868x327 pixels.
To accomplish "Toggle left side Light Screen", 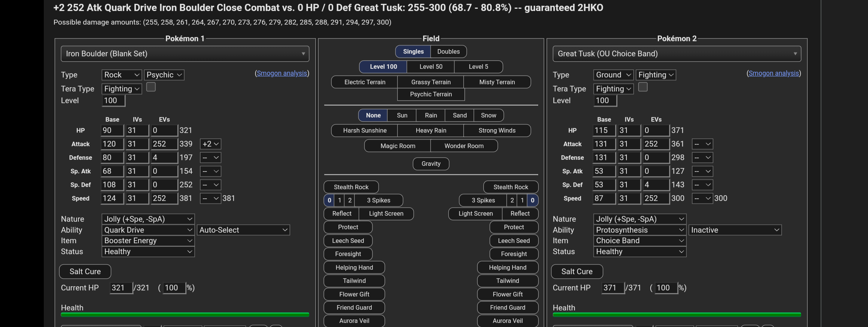I will (386, 213).
